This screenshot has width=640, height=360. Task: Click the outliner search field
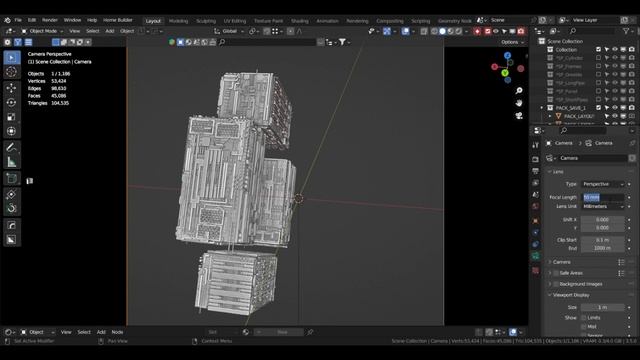click(593, 31)
